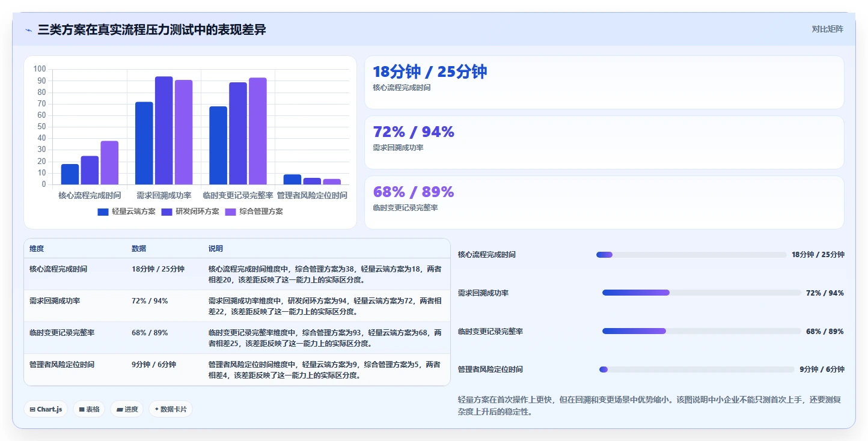Click the 数据 table column header

point(139,249)
